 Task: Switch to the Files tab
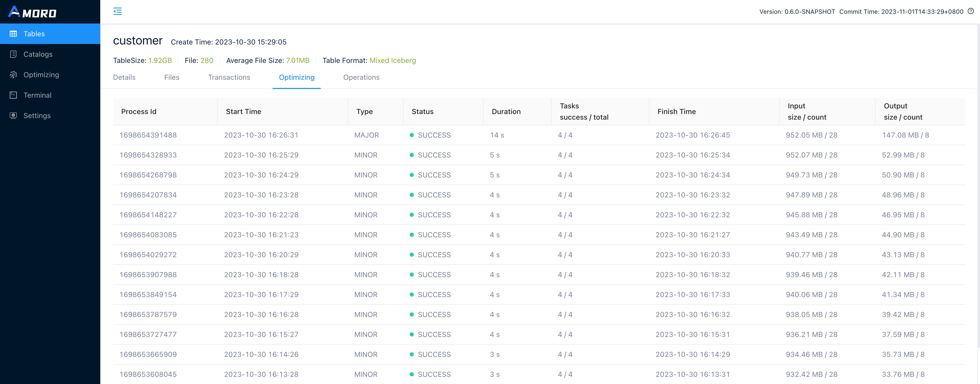(172, 77)
